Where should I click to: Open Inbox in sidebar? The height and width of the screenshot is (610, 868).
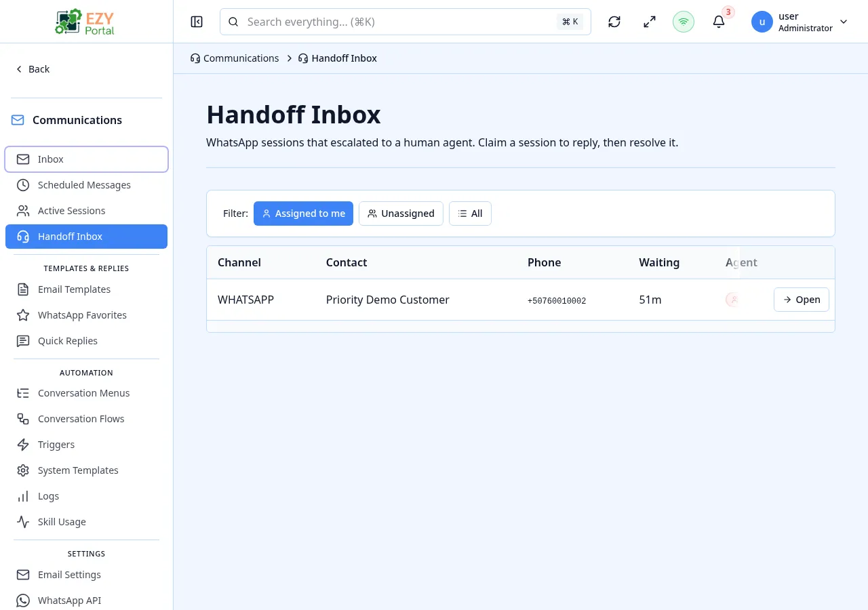click(x=86, y=159)
